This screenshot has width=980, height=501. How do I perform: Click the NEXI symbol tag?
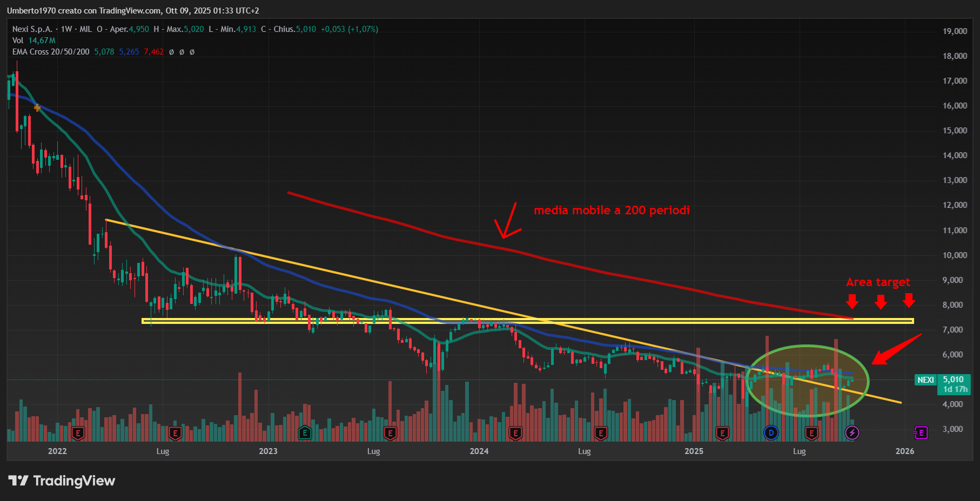[x=925, y=380]
